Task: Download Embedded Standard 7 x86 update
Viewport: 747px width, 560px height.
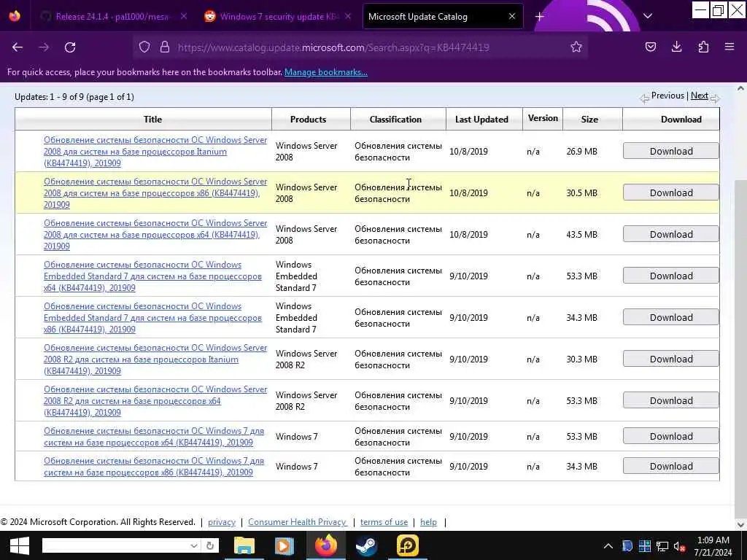Action: (671, 318)
